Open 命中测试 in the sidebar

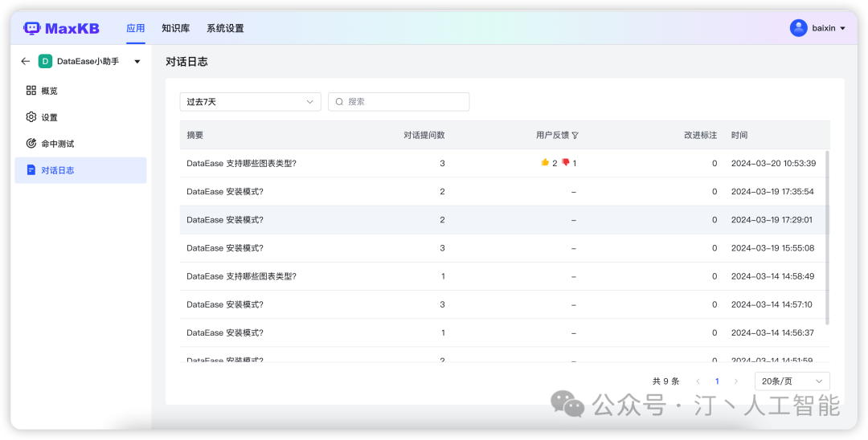tap(81, 144)
